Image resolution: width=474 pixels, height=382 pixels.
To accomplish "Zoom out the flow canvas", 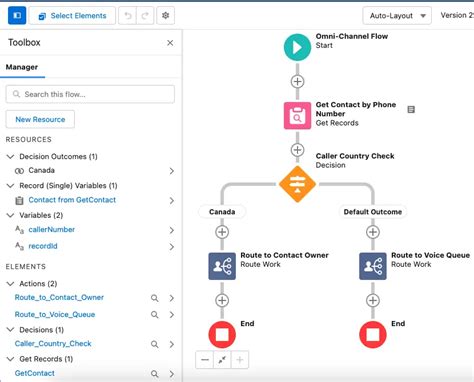I will [x=205, y=360].
